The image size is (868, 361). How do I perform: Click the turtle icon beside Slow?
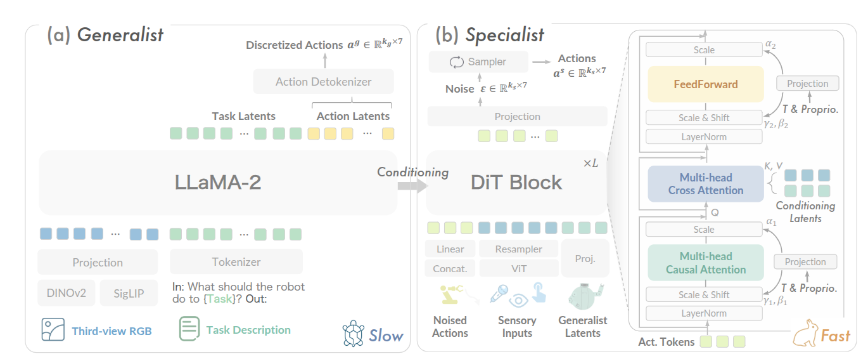point(353,334)
